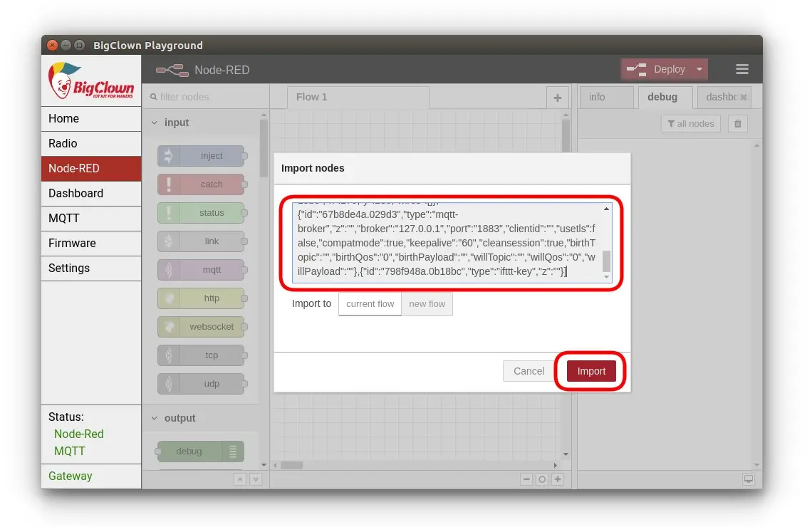Click the textarea scroll up arrow

pos(606,209)
